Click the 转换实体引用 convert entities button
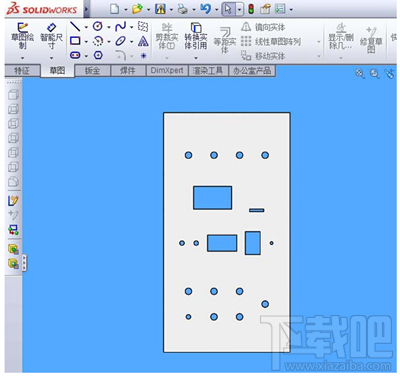400x376 pixels. [196, 37]
